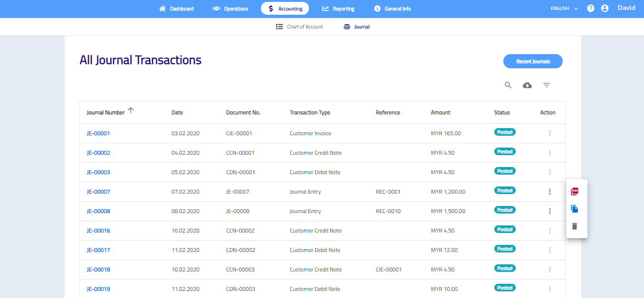The height and width of the screenshot is (298, 644).
Task: Open the filter list icon
Action: pos(547,85)
